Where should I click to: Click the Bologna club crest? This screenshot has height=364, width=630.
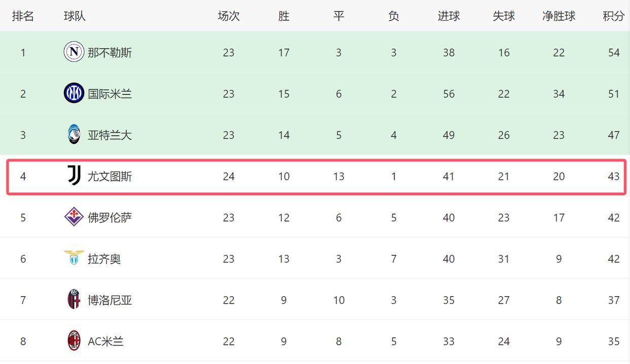(x=74, y=300)
